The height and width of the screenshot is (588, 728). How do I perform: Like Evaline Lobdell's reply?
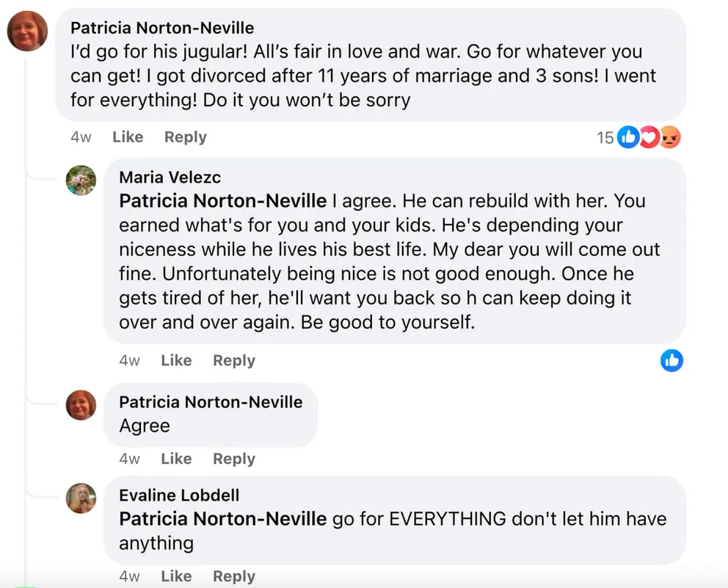tap(176, 576)
